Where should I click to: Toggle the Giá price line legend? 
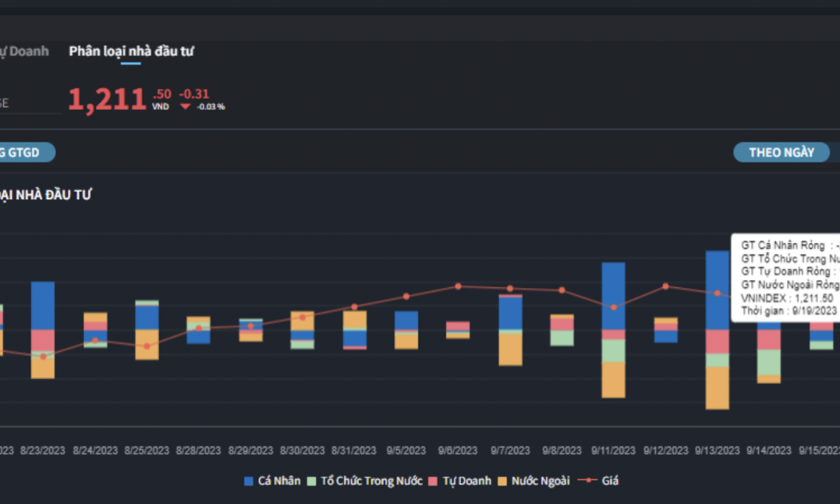click(x=598, y=481)
